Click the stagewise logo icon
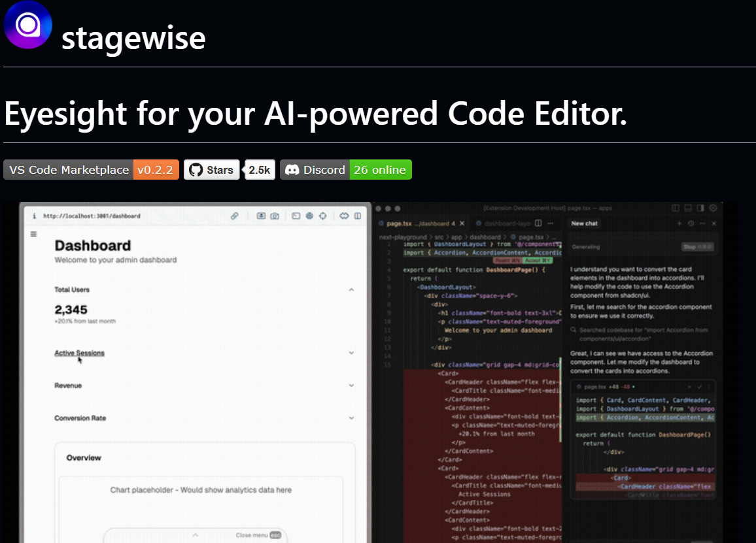 pyautogui.click(x=28, y=25)
